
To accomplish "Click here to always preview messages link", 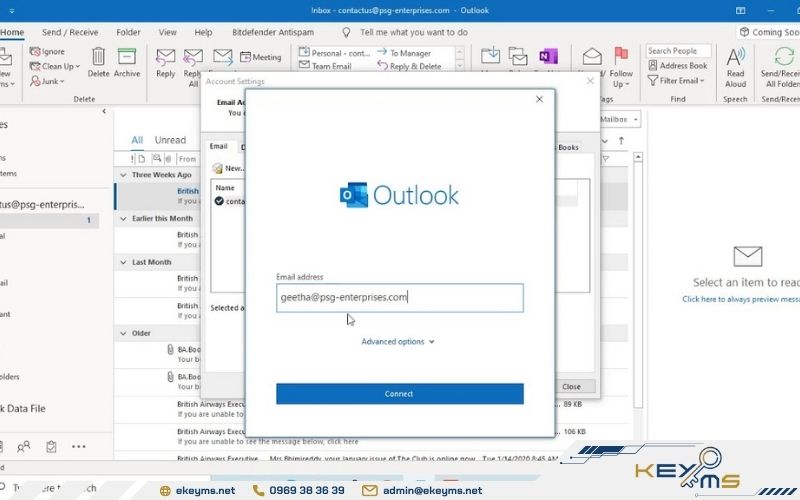I will click(x=741, y=299).
